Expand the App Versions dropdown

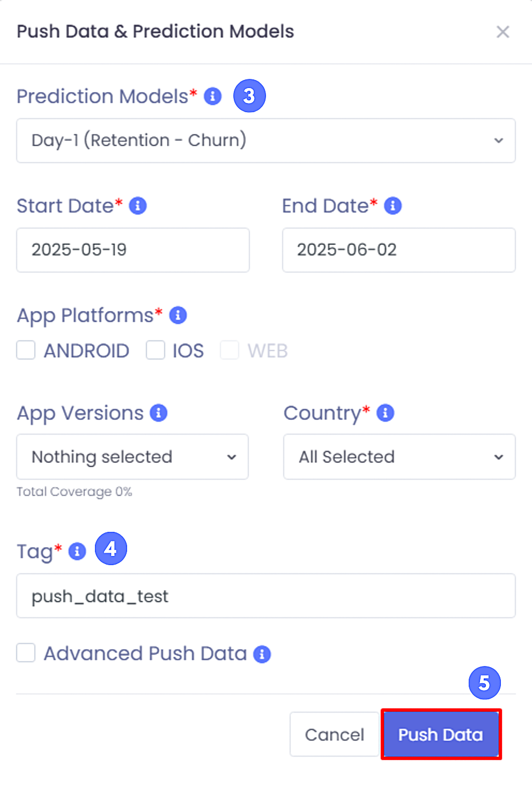click(132, 457)
